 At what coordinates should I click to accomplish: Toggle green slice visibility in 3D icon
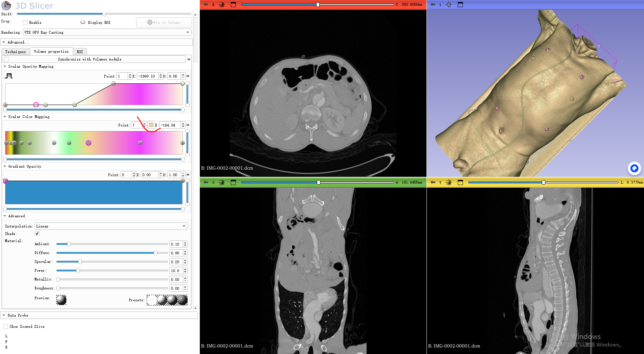222,182
